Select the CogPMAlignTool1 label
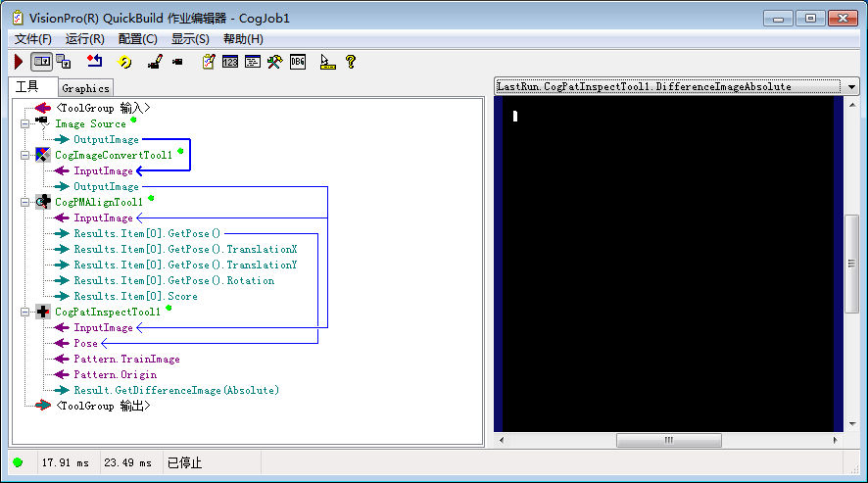Screen dimensions: 868x483 pyautogui.click(x=99, y=202)
